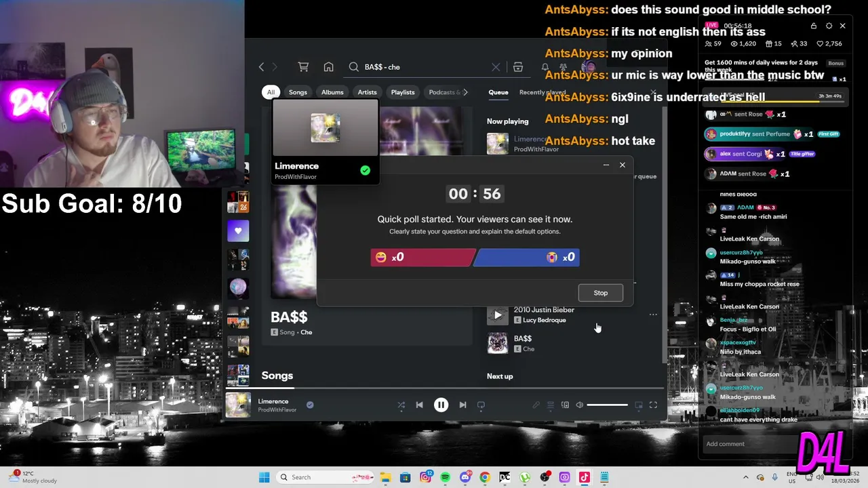
Task: Toggle repeat in the player bar
Action: 481,405
